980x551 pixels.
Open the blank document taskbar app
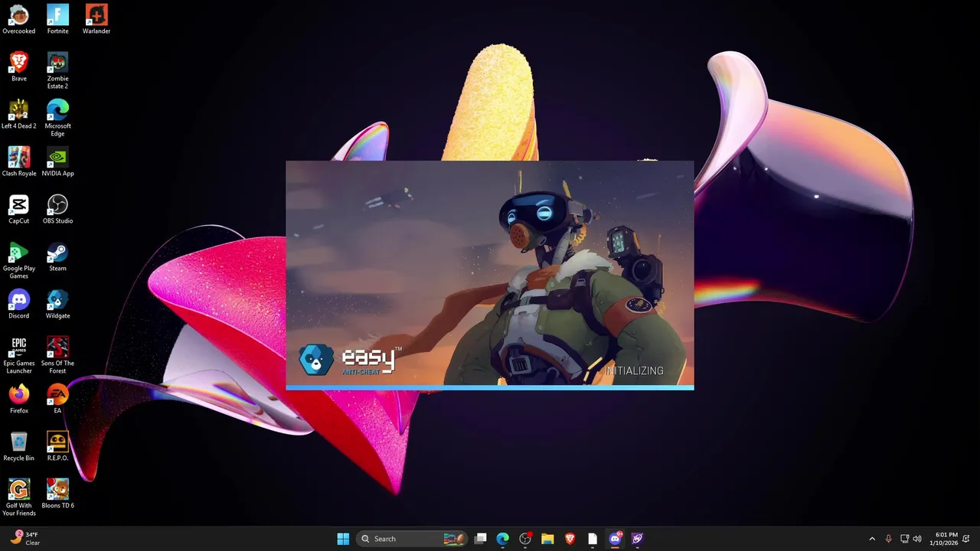pyautogui.click(x=592, y=539)
